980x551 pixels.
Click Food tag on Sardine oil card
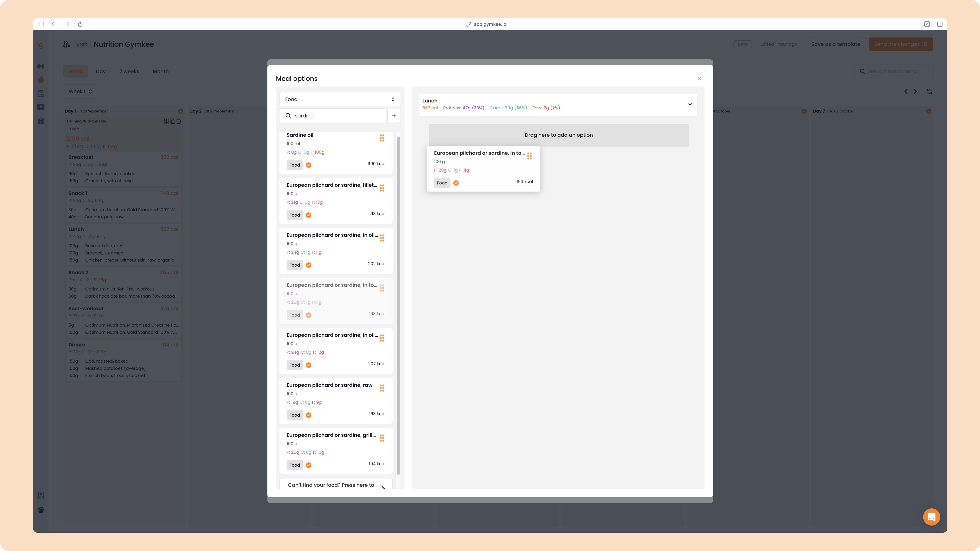294,165
